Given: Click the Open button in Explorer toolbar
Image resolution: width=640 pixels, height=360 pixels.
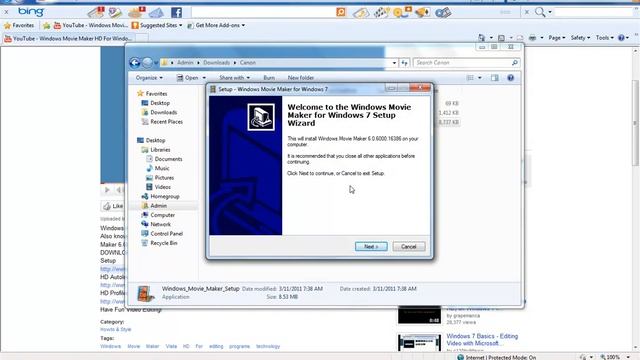Looking at the screenshot, I should (187, 78).
